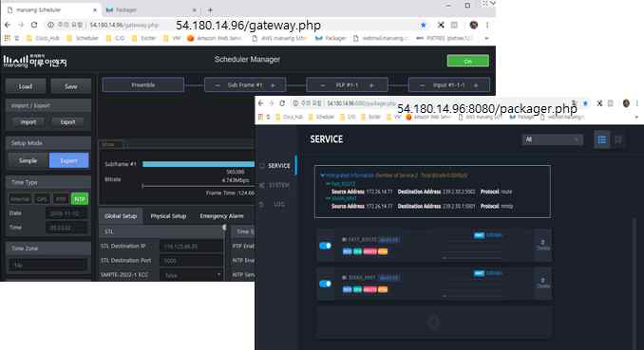Image resolution: width=644 pixels, height=350 pixels.
Task: Switch setup mode to Expert
Action: 68,160
